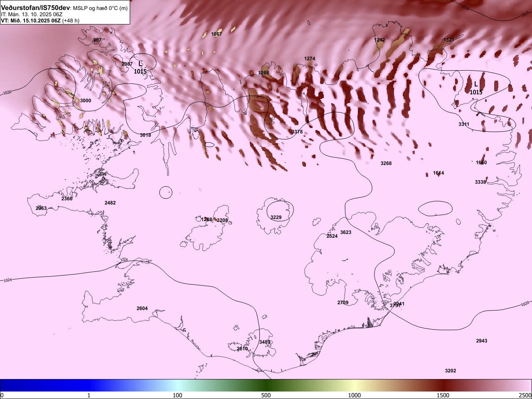This screenshot has width=532, height=399.
Task: Select the 'VT: Mið. 15.10.2025 06Z (+48 h)' line
Action: click(x=40, y=20)
